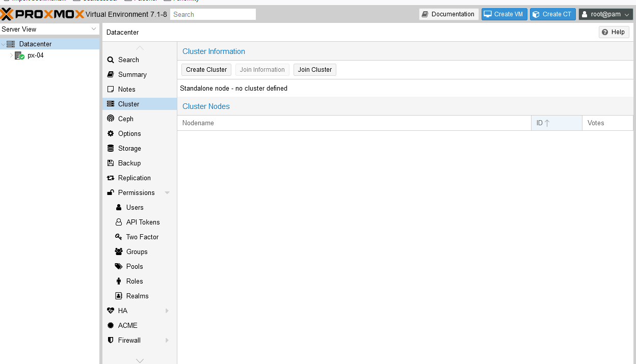Click the Join Cluster button
The height and width of the screenshot is (364, 636).
pos(315,70)
